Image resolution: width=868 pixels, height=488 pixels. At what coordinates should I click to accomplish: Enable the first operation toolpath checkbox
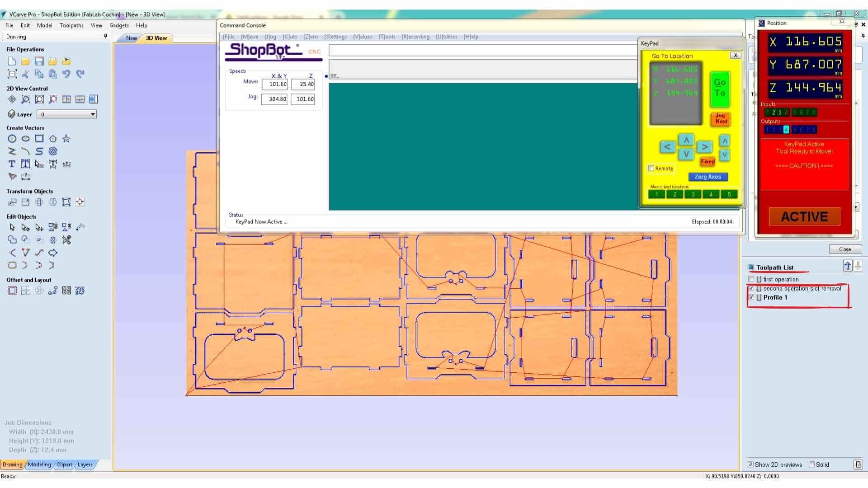[x=751, y=279]
